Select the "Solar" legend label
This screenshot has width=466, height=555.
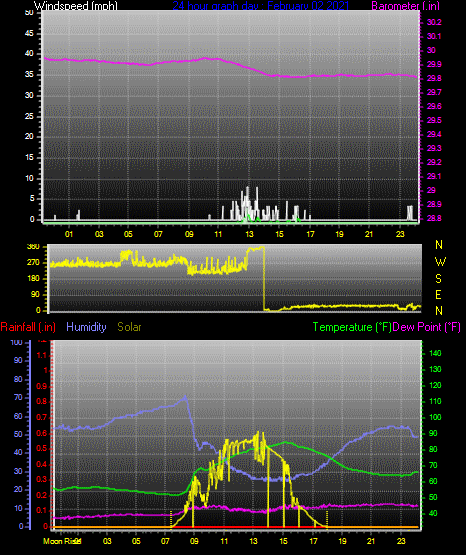tap(130, 327)
